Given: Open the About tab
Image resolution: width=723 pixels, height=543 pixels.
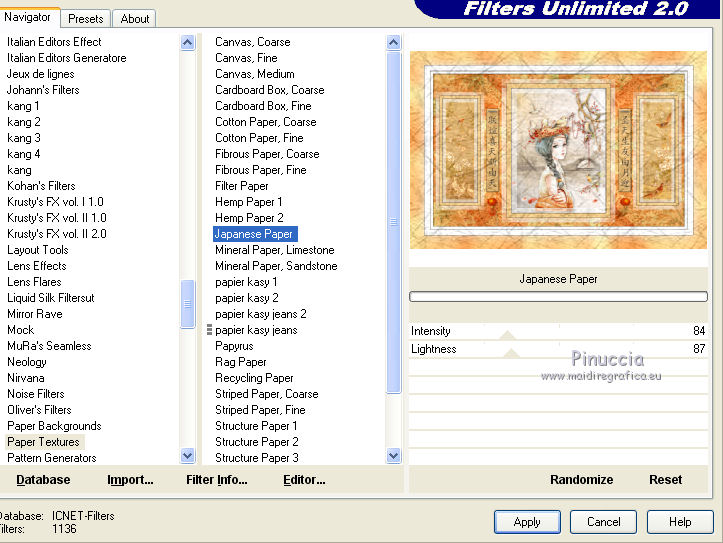Looking at the screenshot, I should 135,18.
